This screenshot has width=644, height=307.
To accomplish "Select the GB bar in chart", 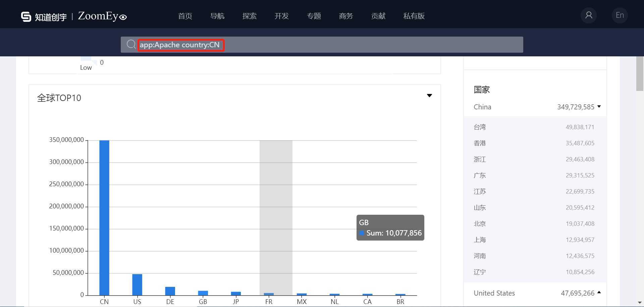I will (x=203, y=293).
